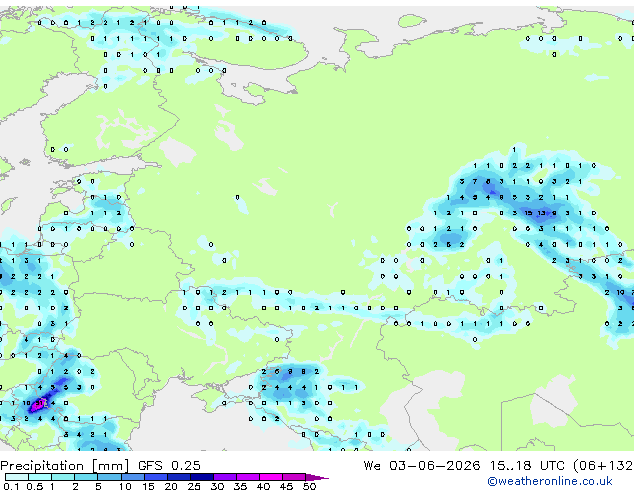
Task: Click the above-50 mm legend arrow tip
Action: point(317,478)
